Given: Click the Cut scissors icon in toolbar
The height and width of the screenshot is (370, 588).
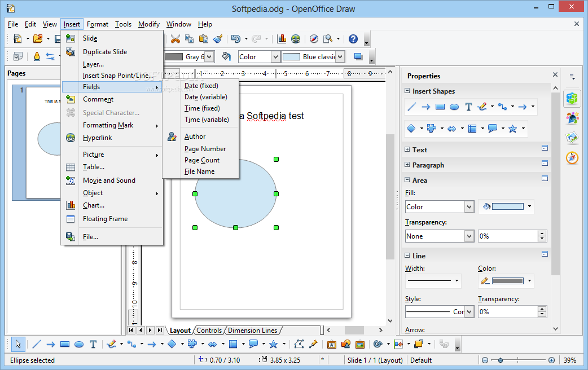Looking at the screenshot, I should point(175,38).
